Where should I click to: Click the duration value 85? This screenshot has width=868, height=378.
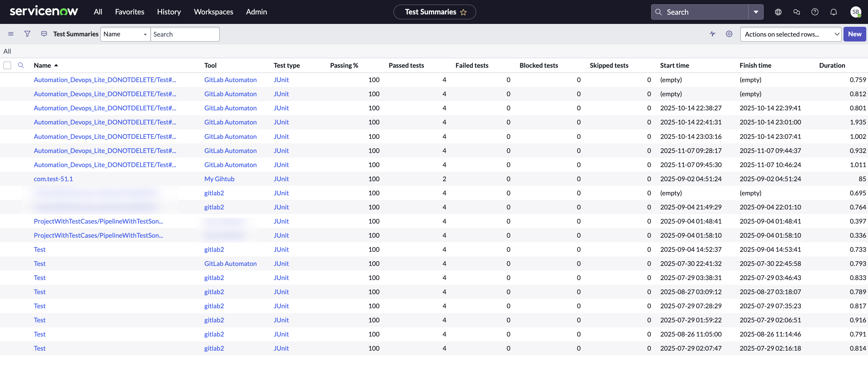pos(862,179)
